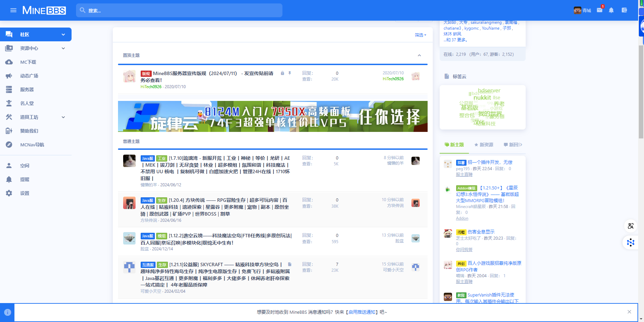Open the [1.20.4] 方块传说 thread

(215, 207)
